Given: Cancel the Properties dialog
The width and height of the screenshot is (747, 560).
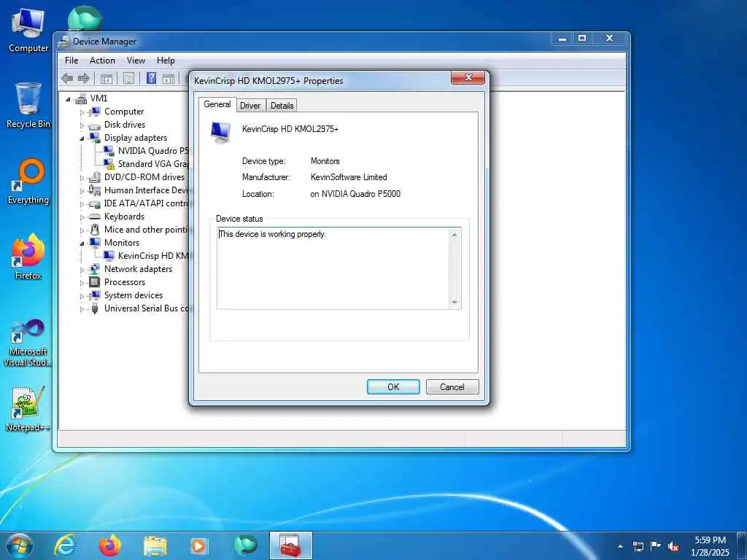Looking at the screenshot, I should pos(452,386).
